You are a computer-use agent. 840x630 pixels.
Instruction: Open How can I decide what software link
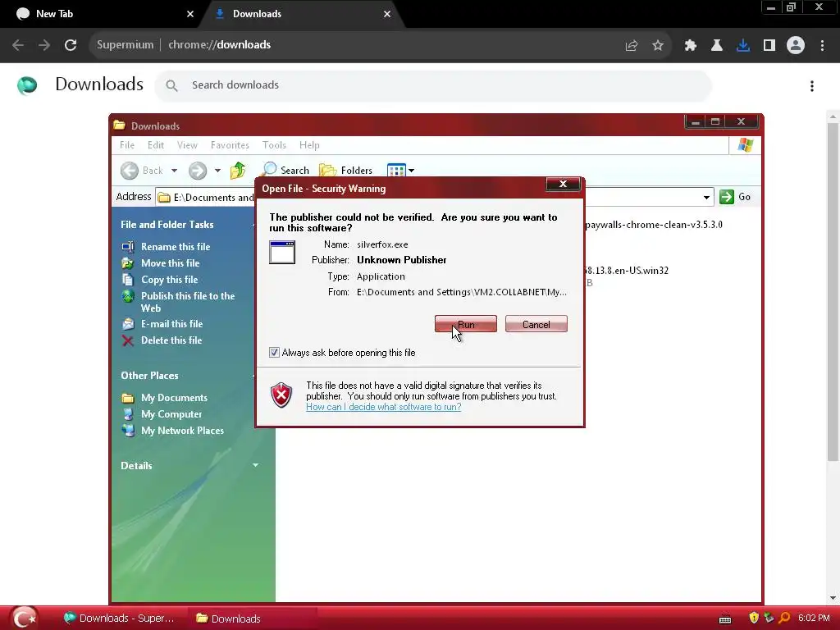pos(384,407)
